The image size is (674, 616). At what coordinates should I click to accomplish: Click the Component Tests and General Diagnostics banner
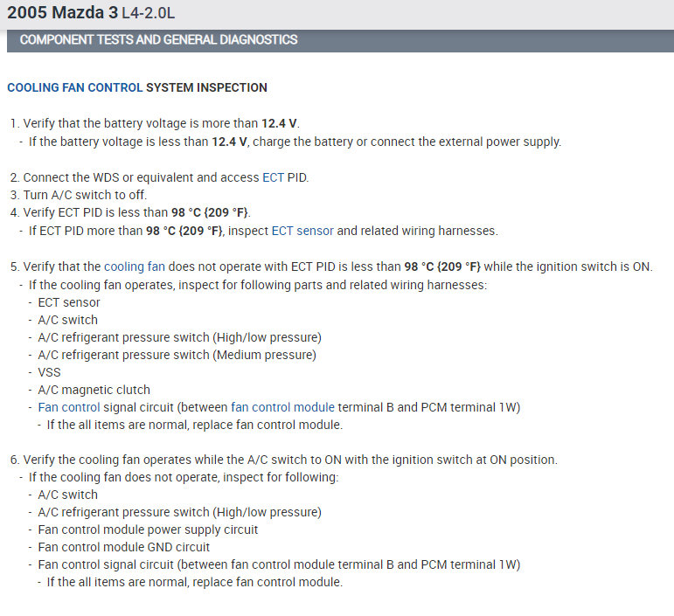(158, 39)
